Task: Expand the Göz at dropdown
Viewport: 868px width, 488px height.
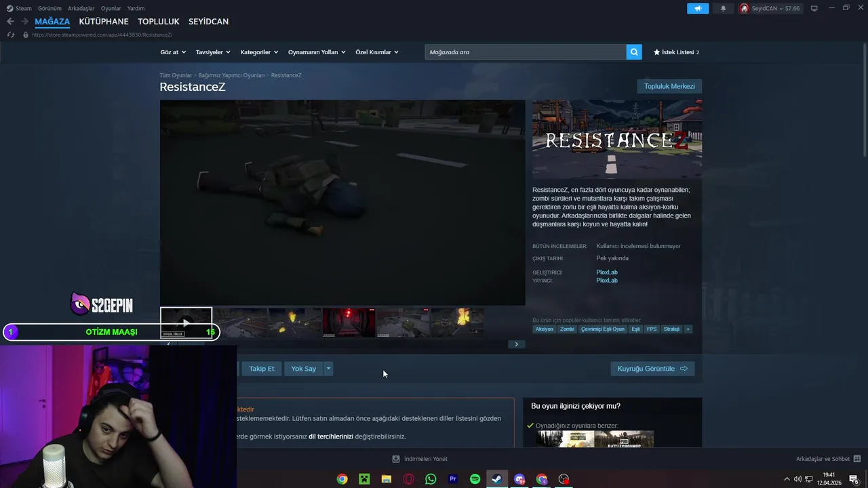Action: coord(173,52)
